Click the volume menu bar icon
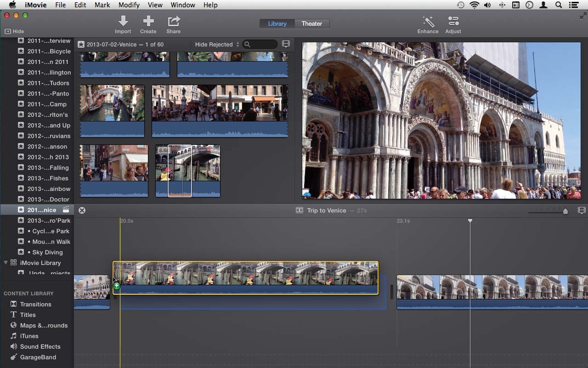The image size is (588, 368). [x=487, y=5]
